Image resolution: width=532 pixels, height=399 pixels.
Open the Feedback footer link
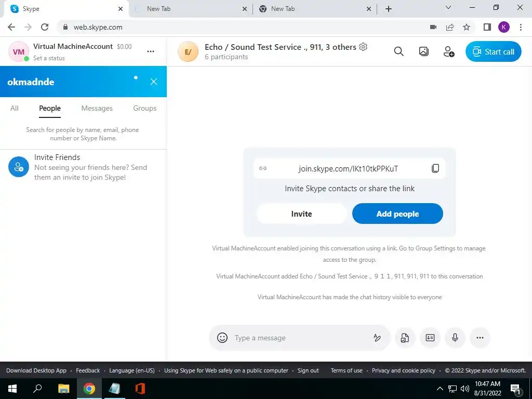click(x=88, y=370)
